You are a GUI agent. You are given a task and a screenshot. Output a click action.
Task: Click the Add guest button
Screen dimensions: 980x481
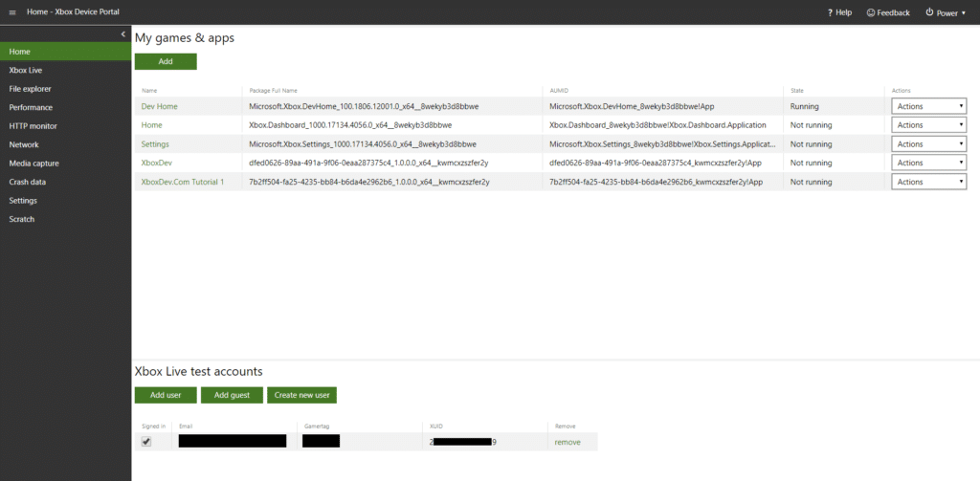[232, 395]
